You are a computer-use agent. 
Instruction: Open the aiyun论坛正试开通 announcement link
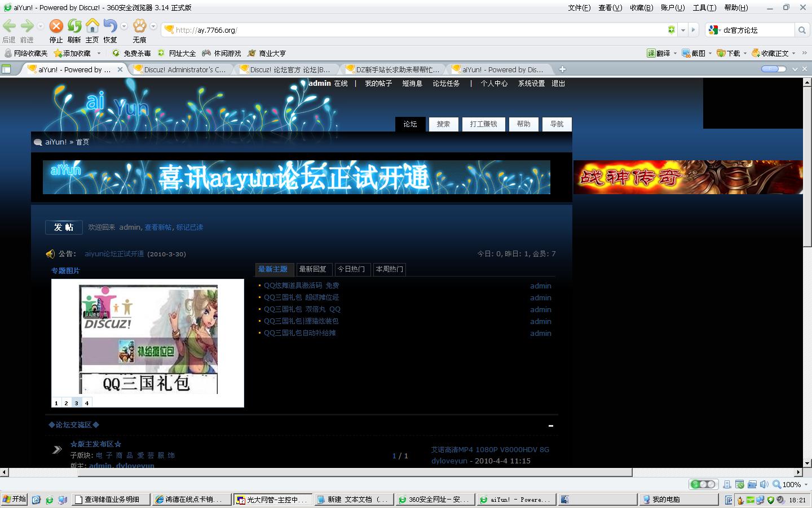click(114, 254)
